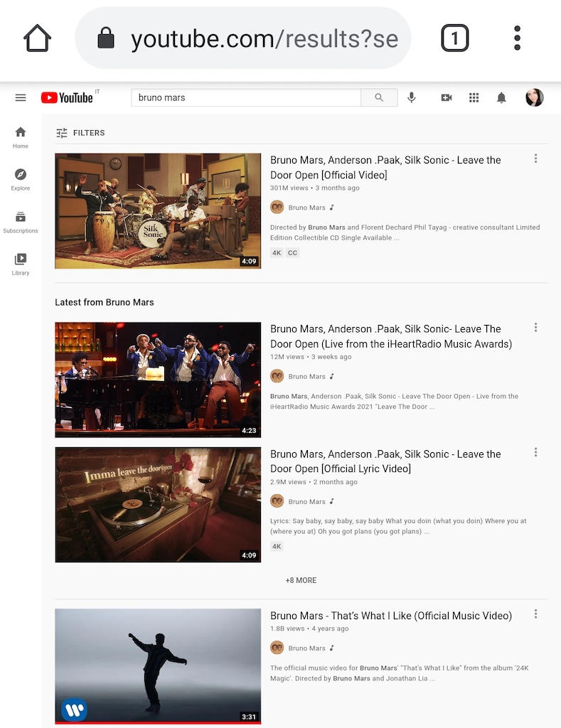Click channel avatar under iHeartRadio video
This screenshot has width=561, height=728.
[277, 376]
